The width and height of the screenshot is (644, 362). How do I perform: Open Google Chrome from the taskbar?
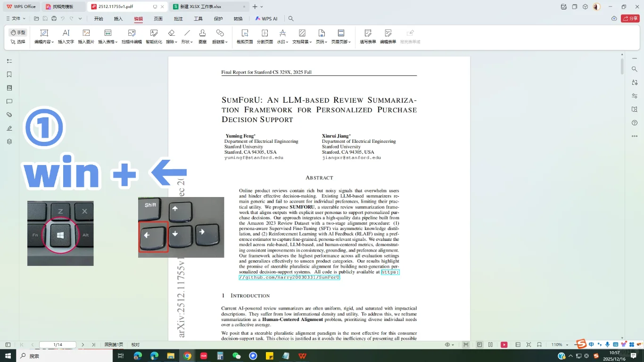[187, 356]
